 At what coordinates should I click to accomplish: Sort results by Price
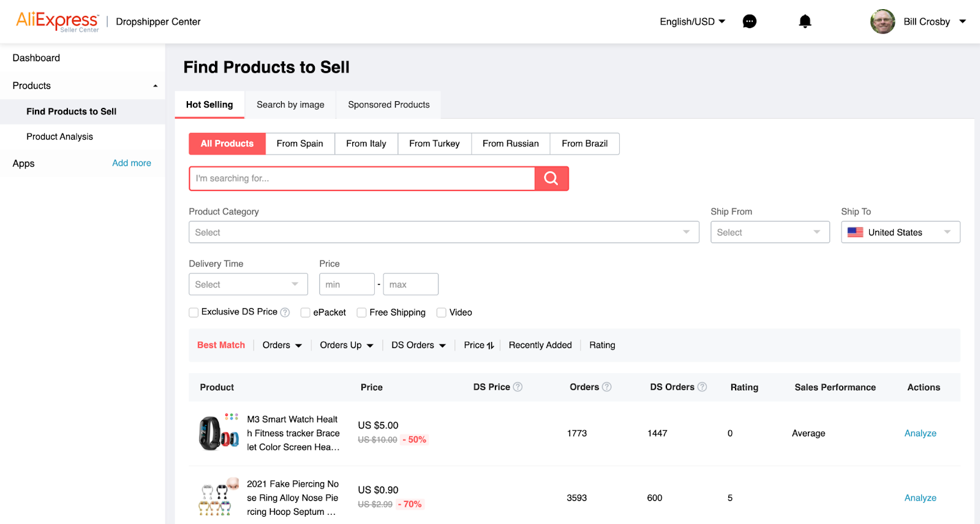pos(478,345)
